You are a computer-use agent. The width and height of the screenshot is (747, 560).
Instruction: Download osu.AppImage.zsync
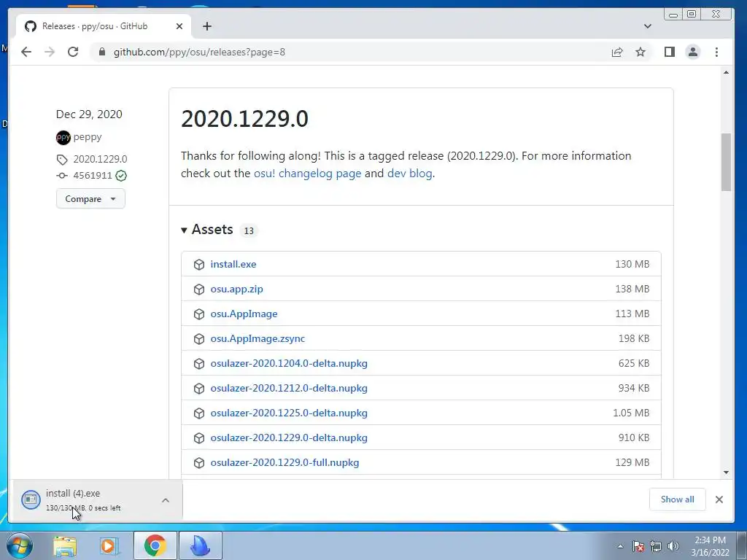click(x=258, y=338)
